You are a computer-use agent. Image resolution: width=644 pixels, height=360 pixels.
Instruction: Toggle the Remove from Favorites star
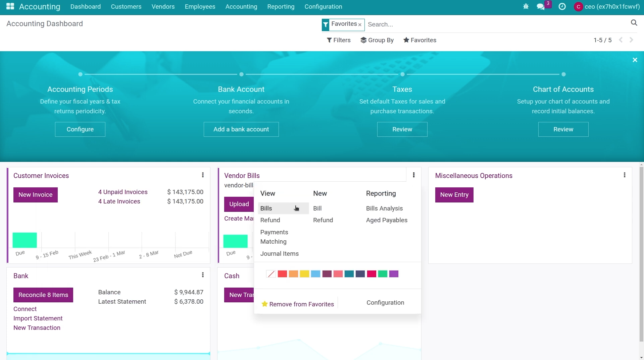coord(265,304)
